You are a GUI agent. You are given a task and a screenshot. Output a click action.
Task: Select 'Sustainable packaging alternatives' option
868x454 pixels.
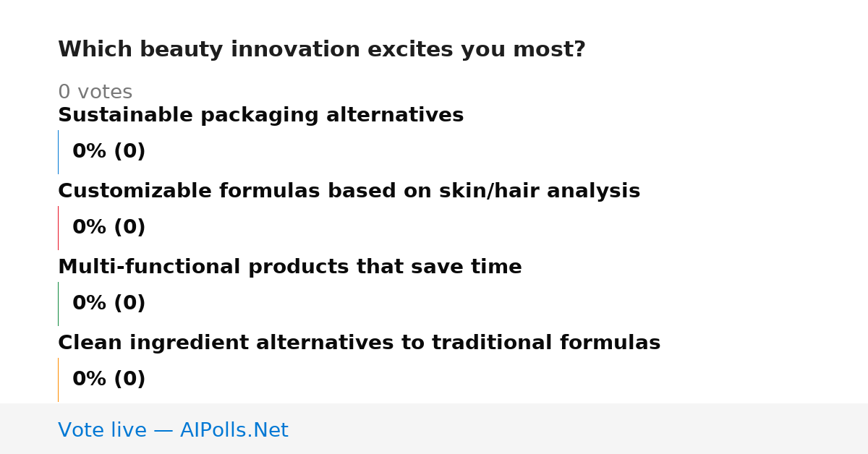click(260, 116)
